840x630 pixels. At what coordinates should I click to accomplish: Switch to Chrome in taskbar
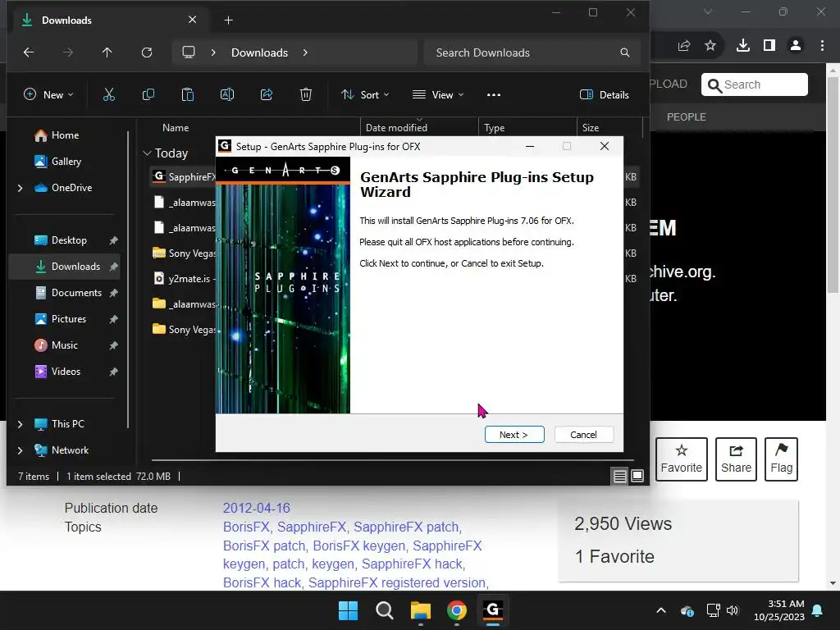click(x=457, y=610)
